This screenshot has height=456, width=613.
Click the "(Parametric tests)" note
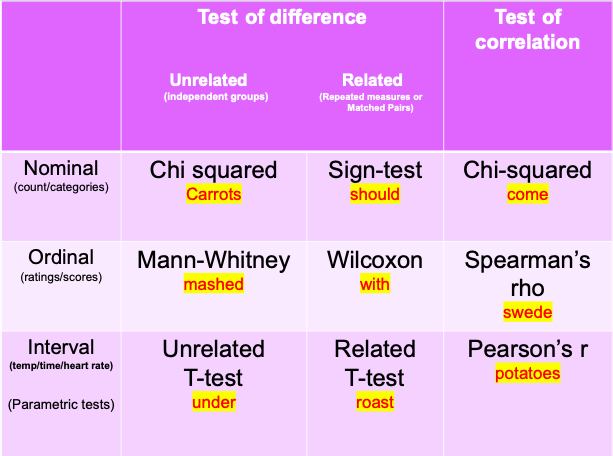(x=62, y=405)
